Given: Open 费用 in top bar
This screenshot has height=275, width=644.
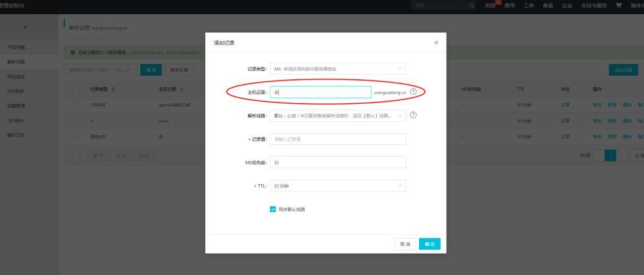Looking at the screenshot, I should pos(510,5).
